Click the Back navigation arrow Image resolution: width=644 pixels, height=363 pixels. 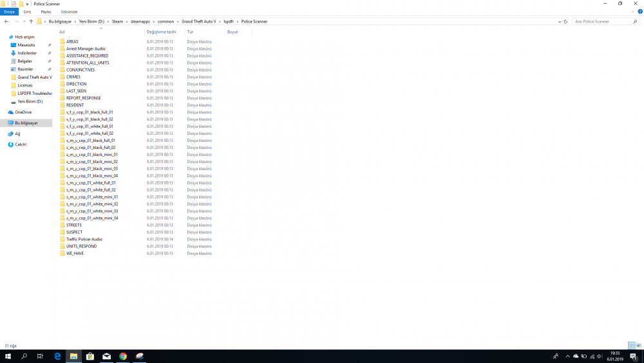(x=6, y=21)
